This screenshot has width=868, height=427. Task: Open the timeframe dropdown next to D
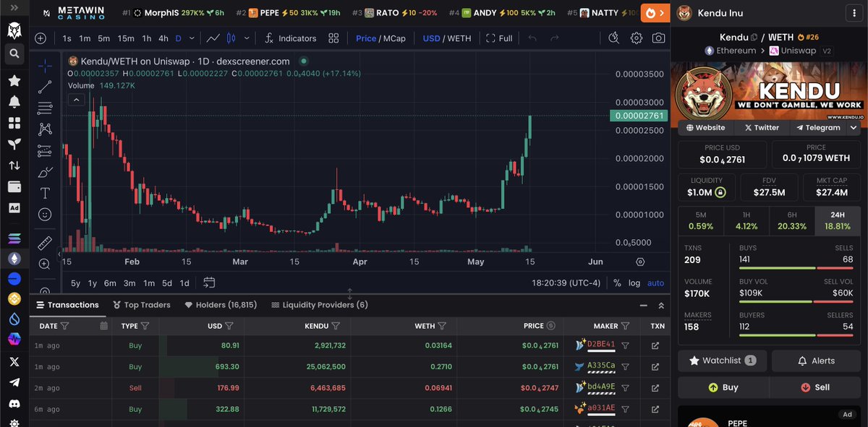click(191, 38)
